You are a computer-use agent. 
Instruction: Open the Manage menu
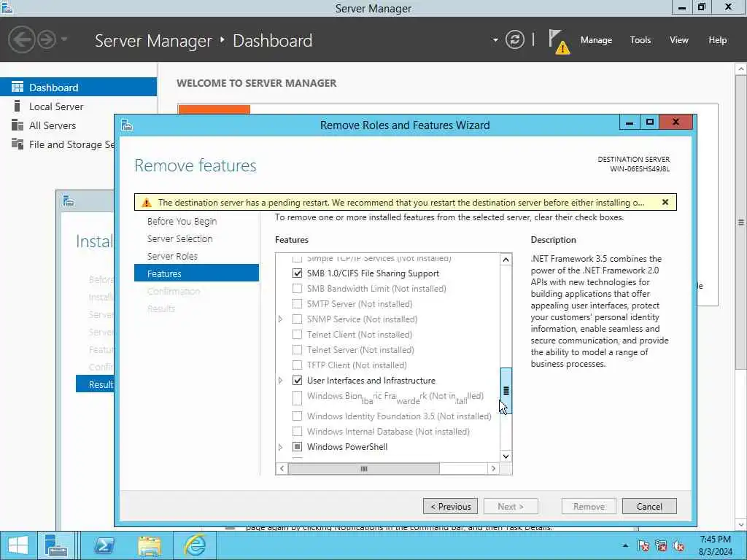pyautogui.click(x=596, y=40)
